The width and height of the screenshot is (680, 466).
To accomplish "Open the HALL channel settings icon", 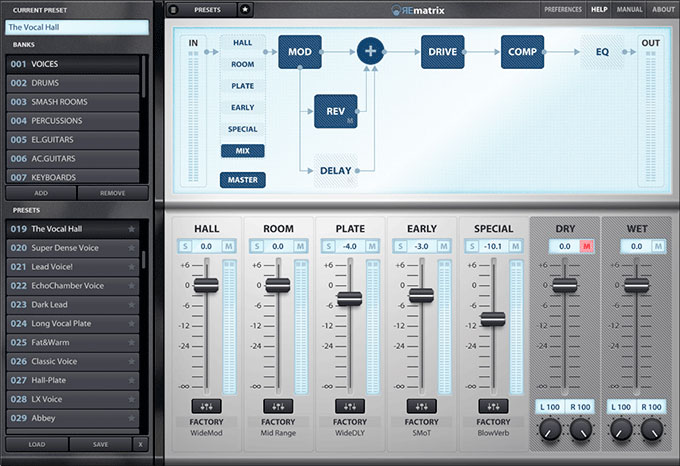I will click(x=206, y=406).
